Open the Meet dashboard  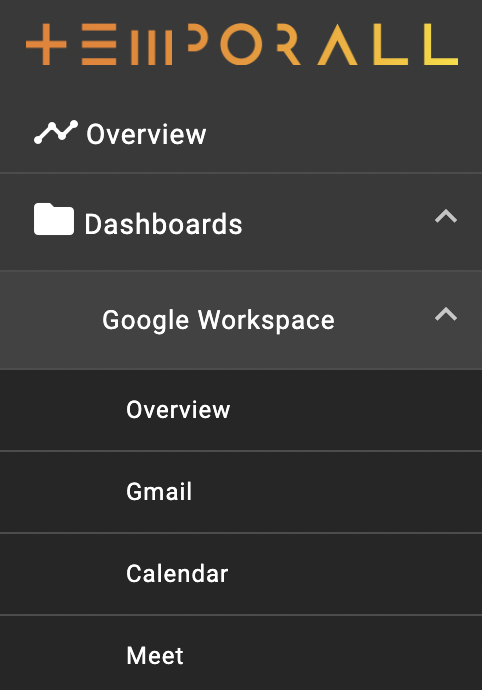click(241, 653)
